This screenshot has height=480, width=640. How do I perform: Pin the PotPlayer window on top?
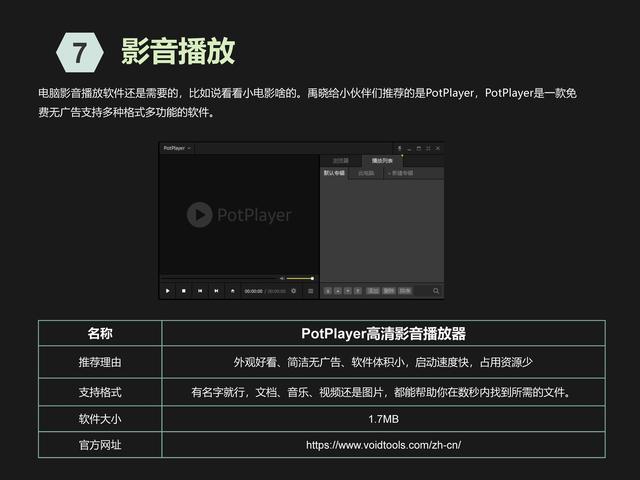tap(400, 148)
